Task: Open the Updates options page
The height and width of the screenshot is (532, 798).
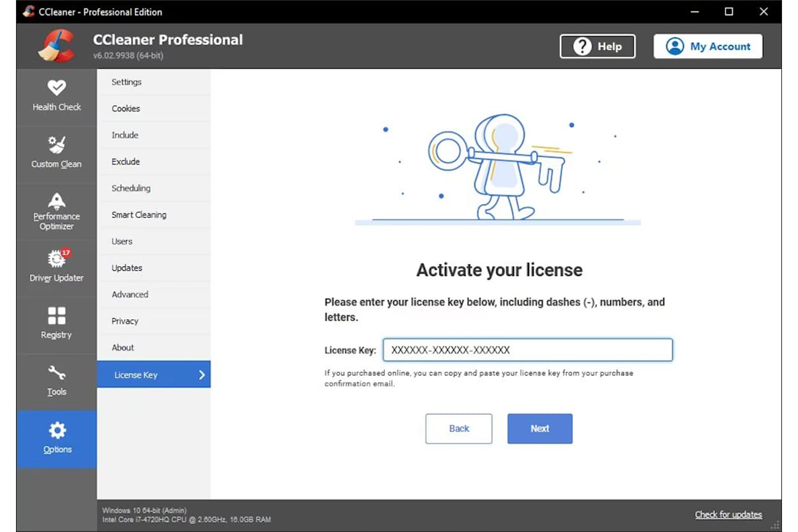Action: (x=154, y=268)
